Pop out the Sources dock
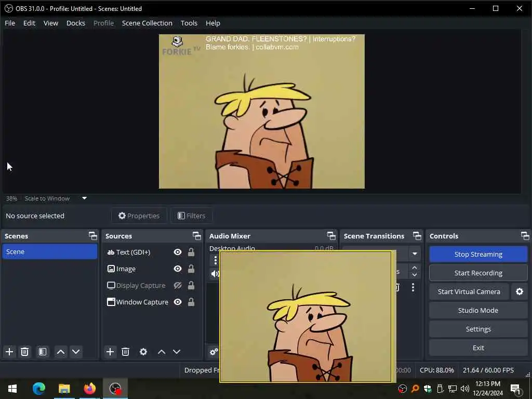The width and height of the screenshot is (532, 399). click(197, 236)
